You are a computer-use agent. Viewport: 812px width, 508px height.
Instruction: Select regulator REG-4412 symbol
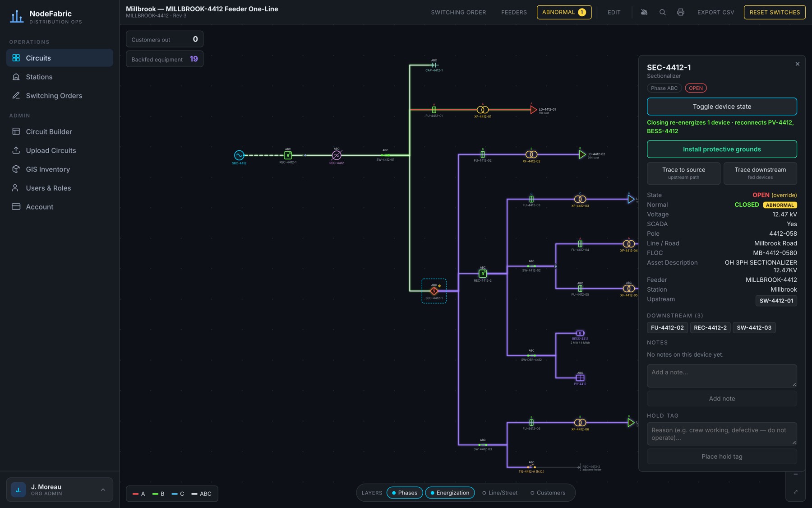coord(337,155)
